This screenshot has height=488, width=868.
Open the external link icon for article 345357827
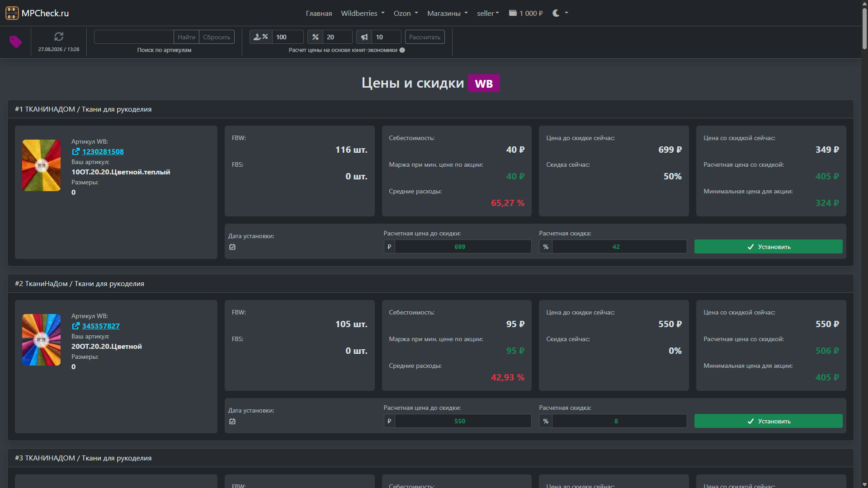[x=76, y=326]
